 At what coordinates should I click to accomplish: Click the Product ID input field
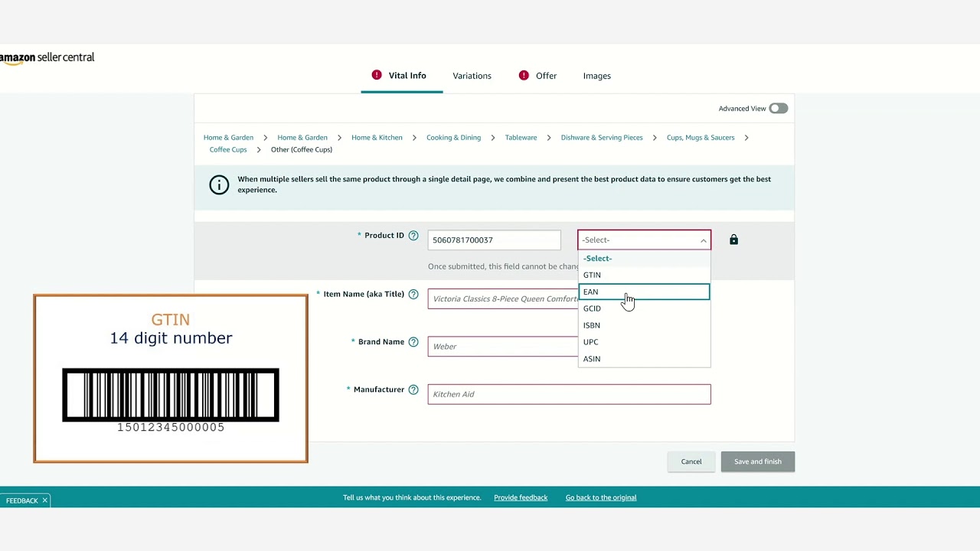pos(494,240)
